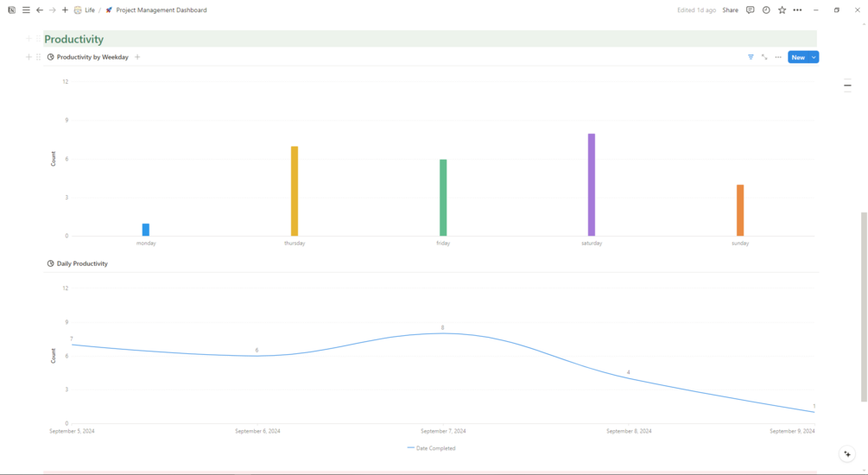Toggle the sidebar hamburger menu

coord(26,10)
